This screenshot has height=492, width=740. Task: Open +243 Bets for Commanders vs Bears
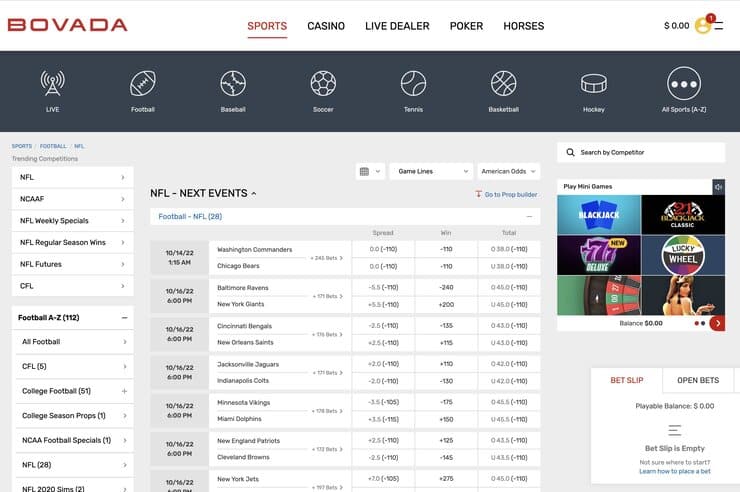327,258
